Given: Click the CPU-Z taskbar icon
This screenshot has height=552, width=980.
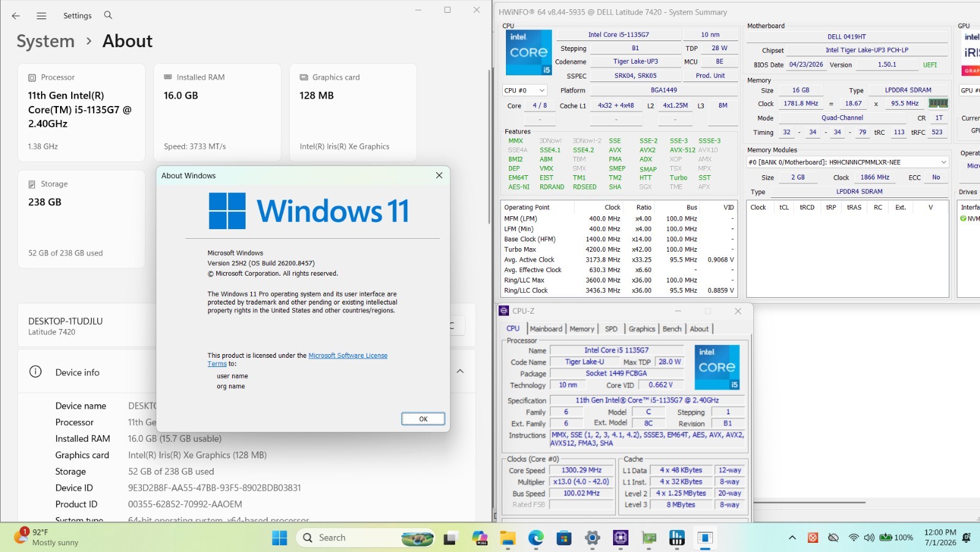Looking at the screenshot, I should (x=620, y=538).
